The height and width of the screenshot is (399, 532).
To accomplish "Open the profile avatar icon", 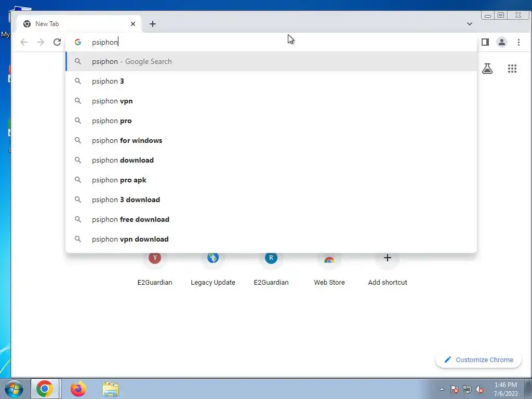I will pyautogui.click(x=502, y=42).
